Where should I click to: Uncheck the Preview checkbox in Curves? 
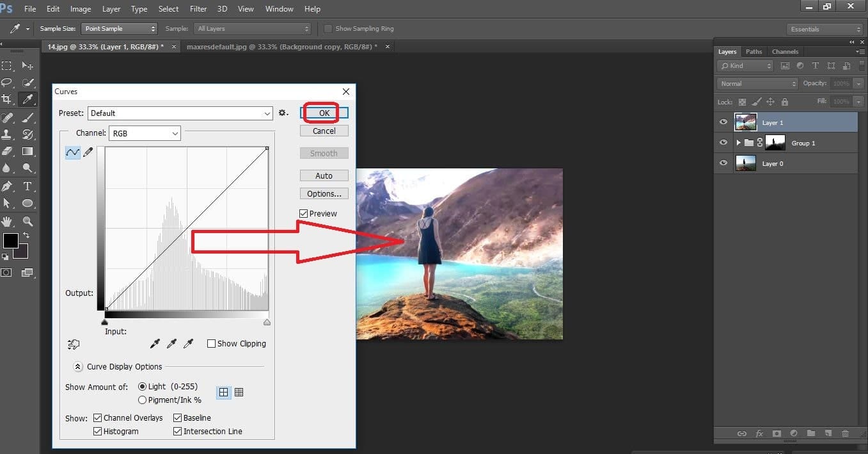(303, 213)
